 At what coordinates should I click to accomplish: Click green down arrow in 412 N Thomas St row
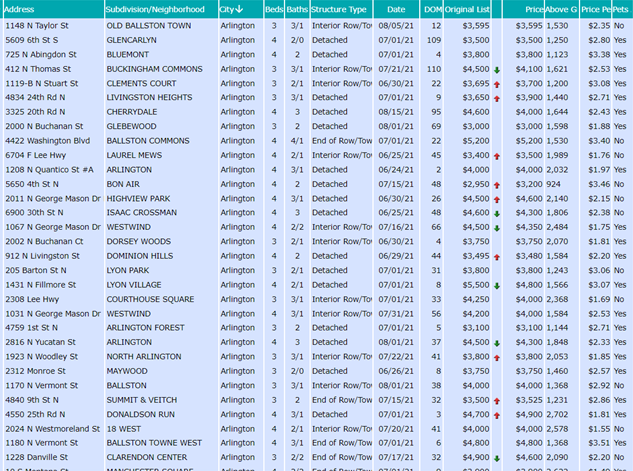tap(497, 69)
